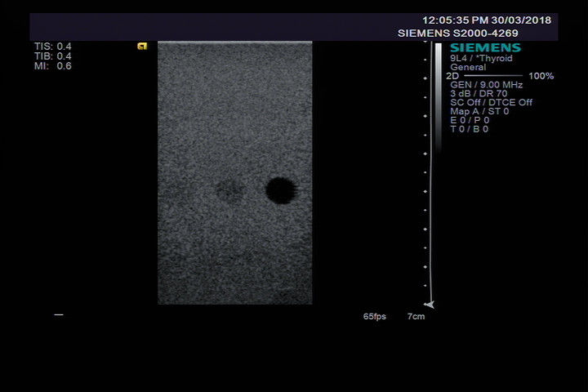This screenshot has height=392, width=588.
Task: Click the 3 dB / DR 70 gain readout
Action: (x=479, y=94)
